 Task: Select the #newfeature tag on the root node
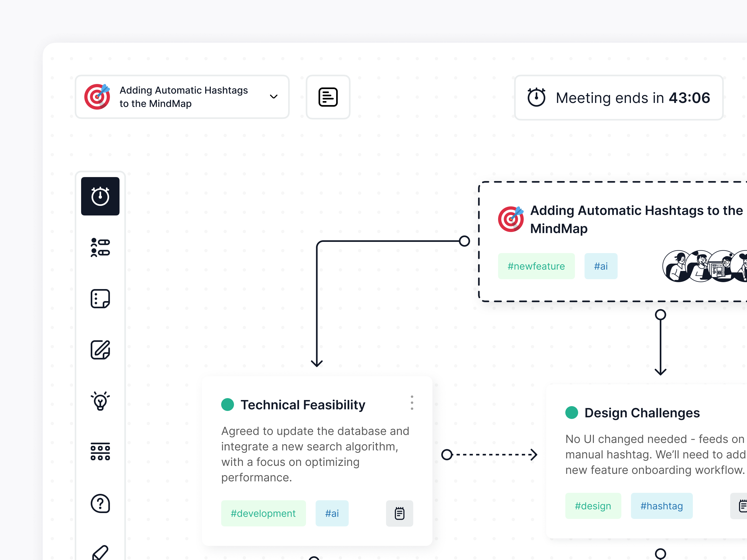(x=536, y=266)
